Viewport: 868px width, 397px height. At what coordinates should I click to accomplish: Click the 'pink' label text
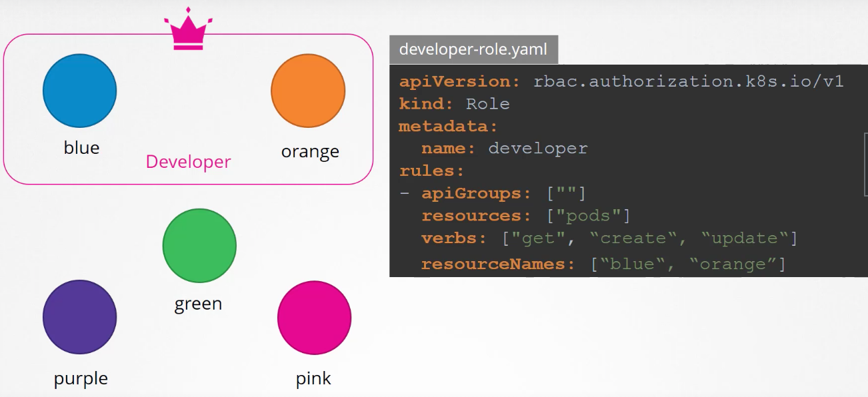tap(313, 379)
